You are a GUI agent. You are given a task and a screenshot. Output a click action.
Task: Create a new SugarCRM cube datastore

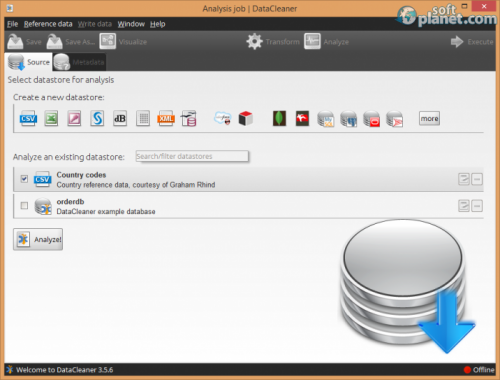[x=246, y=118]
